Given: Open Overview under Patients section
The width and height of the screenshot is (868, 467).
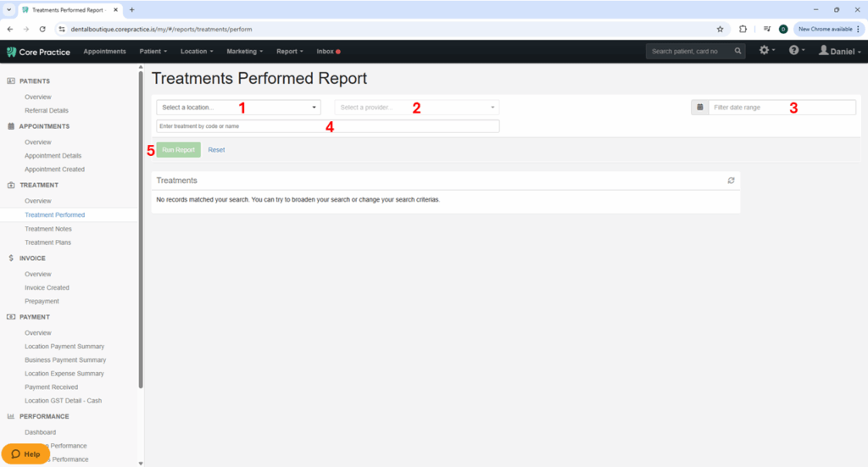Looking at the screenshot, I should coord(37,97).
